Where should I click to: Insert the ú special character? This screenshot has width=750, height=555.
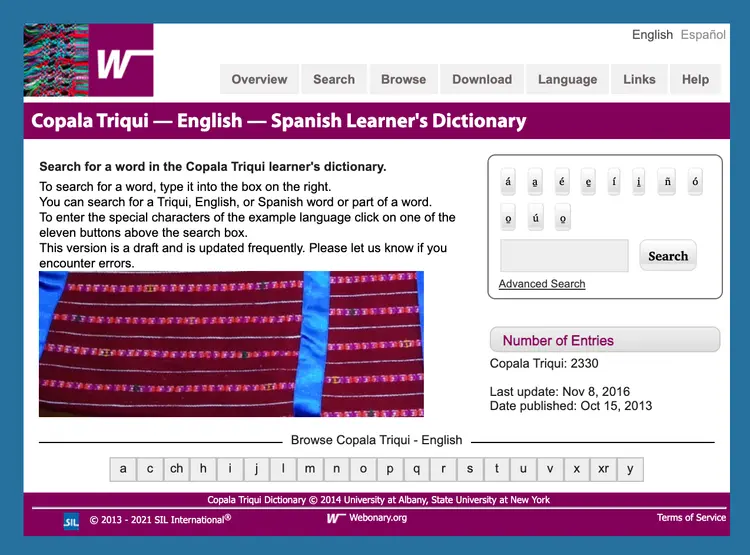[x=536, y=218]
